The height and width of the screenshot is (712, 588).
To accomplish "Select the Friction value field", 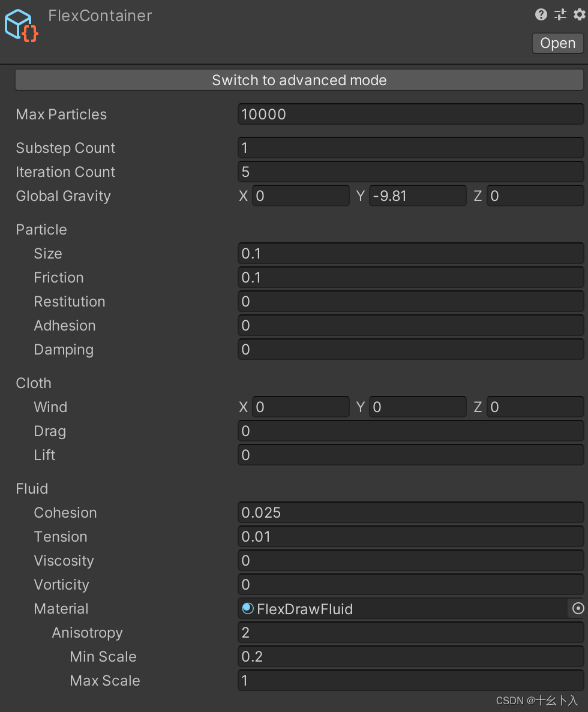I will [x=410, y=278].
